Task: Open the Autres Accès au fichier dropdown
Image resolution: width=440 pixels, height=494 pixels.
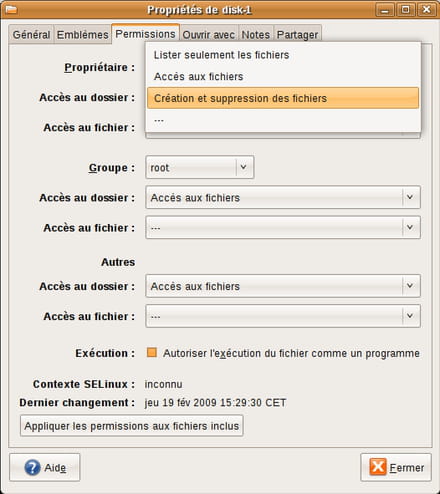Action: (283, 316)
